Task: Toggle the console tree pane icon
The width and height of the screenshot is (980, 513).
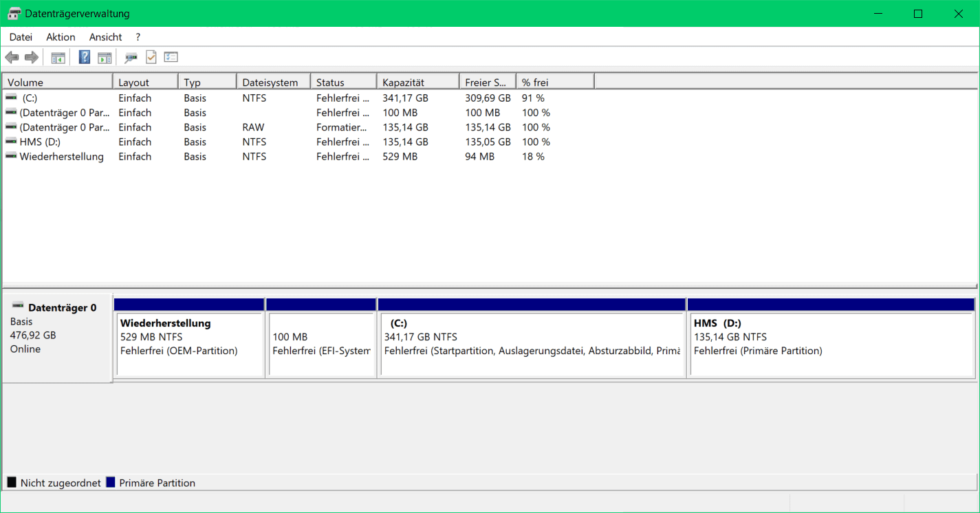Action: pyautogui.click(x=58, y=58)
